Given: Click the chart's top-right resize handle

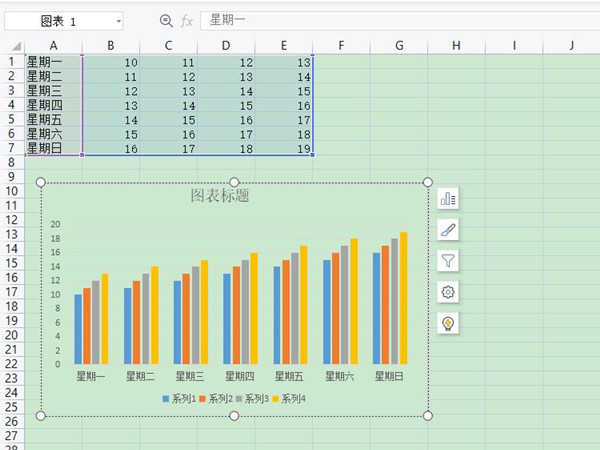Looking at the screenshot, I should 428,182.
